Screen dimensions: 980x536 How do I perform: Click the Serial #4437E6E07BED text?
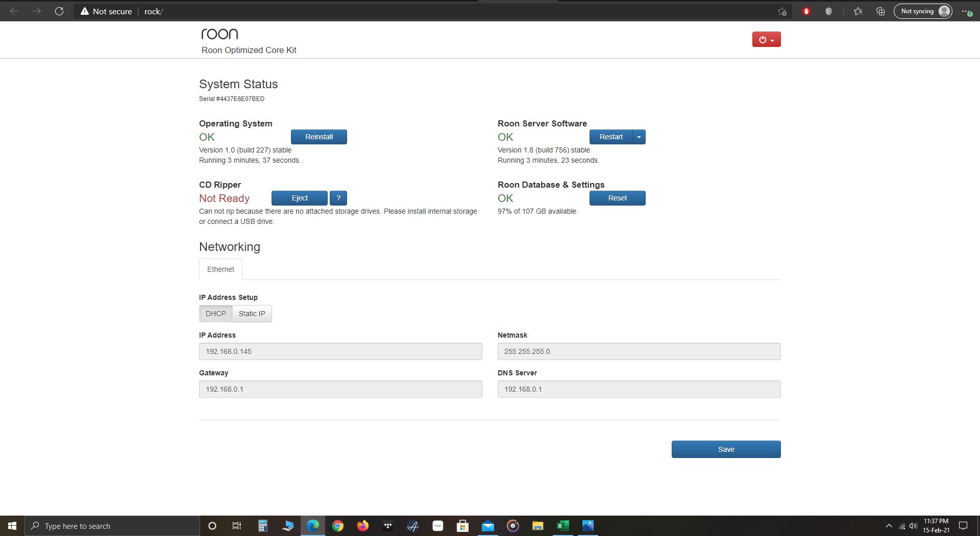pyautogui.click(x=232, y=99)
